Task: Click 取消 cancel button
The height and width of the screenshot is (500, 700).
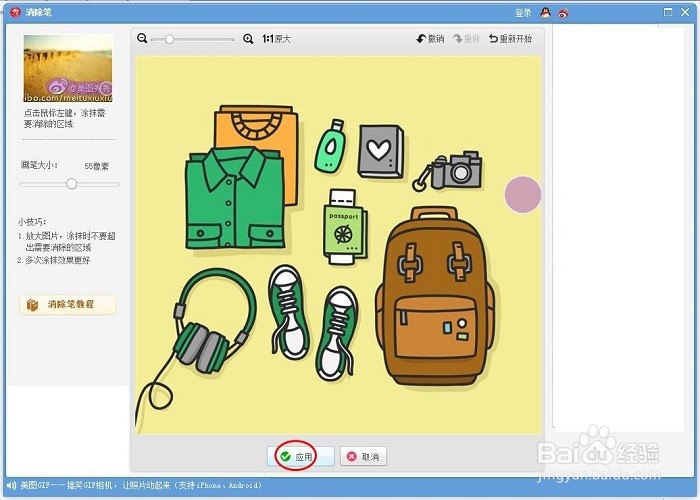Action: [x=363, y=456]
